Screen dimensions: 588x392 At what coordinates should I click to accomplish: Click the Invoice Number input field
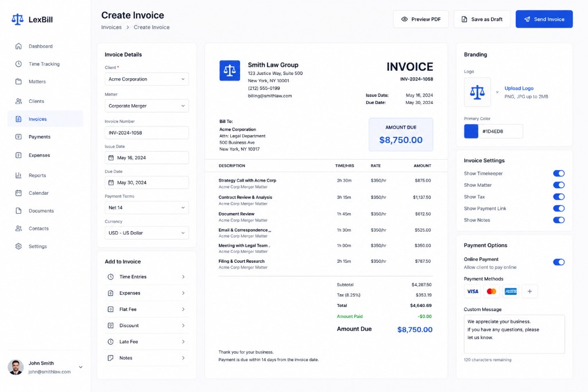pyautogui.click(x=146, y=133)
